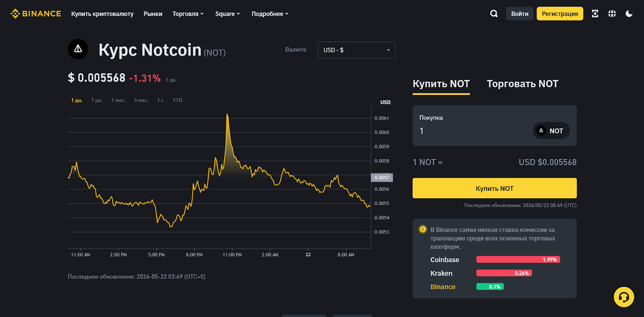Switch chart range to 1 мес.

click(118, 101)
